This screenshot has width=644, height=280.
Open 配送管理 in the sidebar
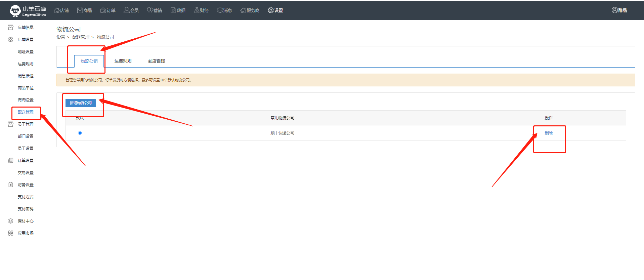click(26, 112)
